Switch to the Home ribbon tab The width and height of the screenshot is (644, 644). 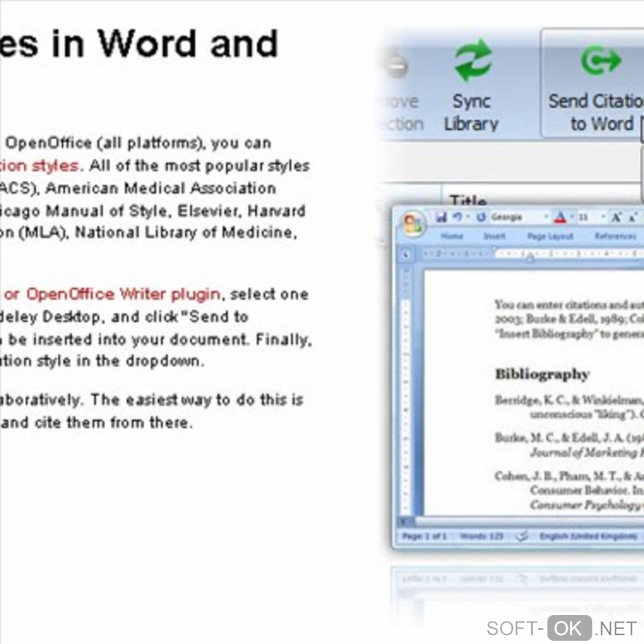pos(452,236)
